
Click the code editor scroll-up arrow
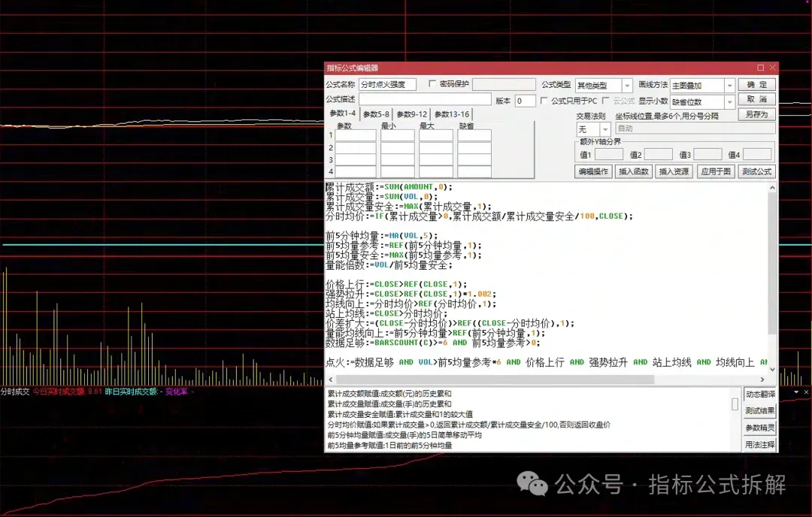point(772,188)
